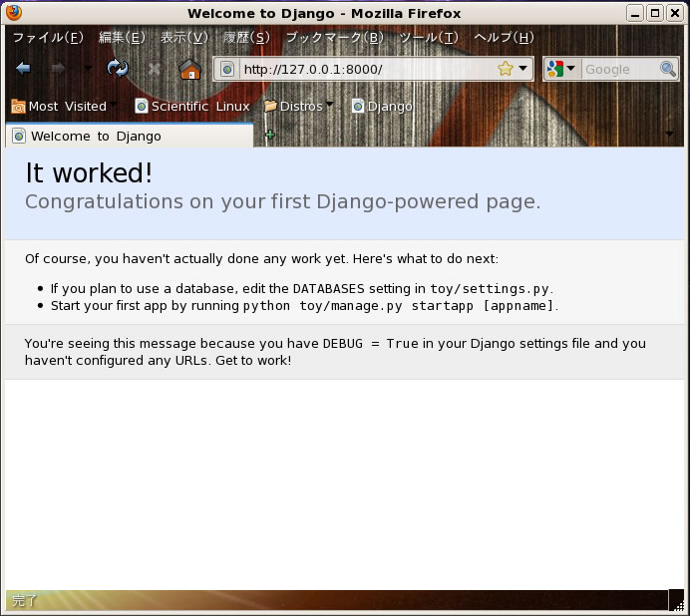Open the 履歴(S) menu
Image resolution: width=690 pixels, height=616 pixels.
(x=246, y=38)
